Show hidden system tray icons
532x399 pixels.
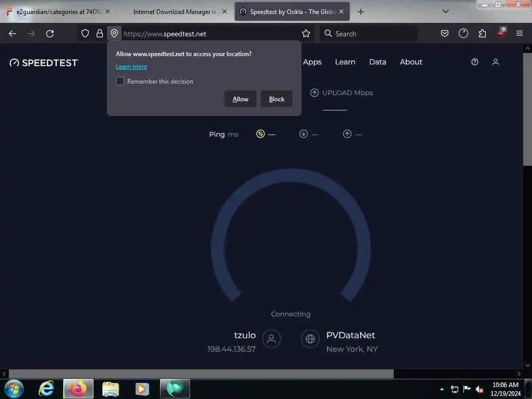click(x=442, y=389)
